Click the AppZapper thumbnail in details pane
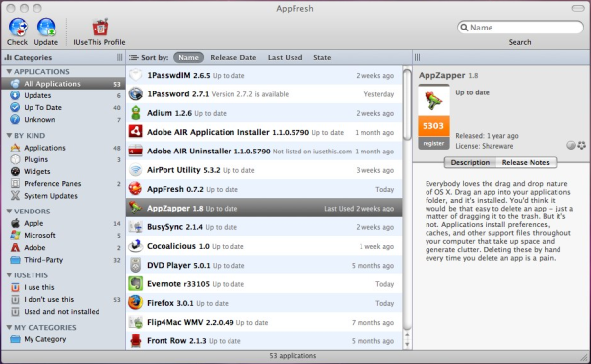This screenshot has width=591, height=364. [433, 100]
